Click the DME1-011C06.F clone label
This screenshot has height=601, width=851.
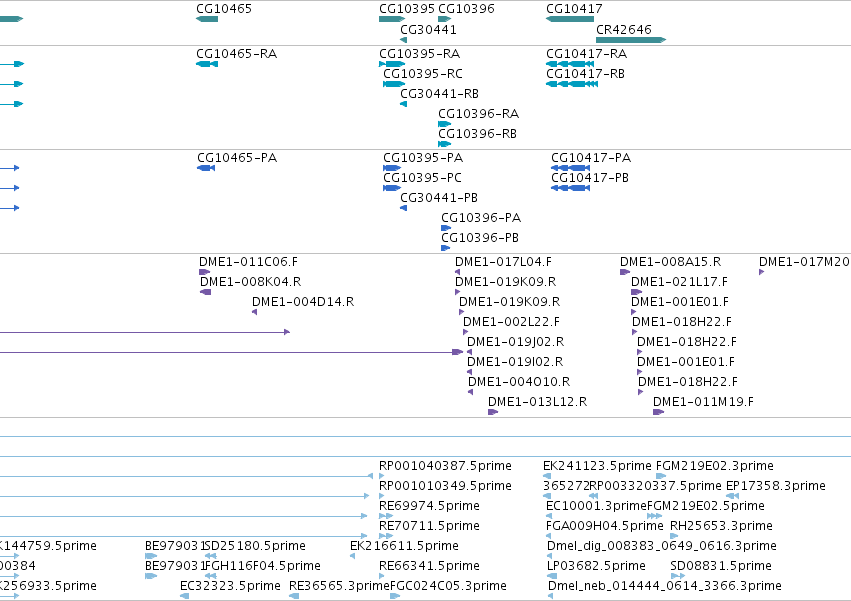tap(249, 262)
